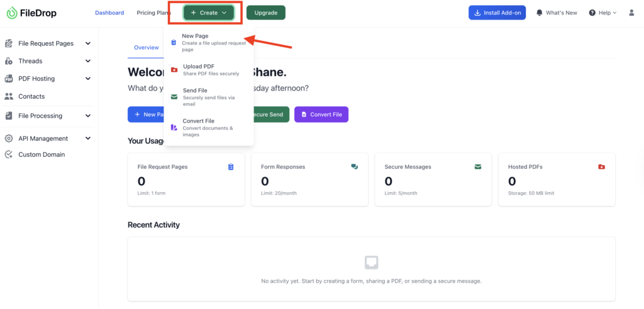The height and width of the screenshot is (309, 644).
Task: Switch to the Overview tab
Action: (146, 48)
